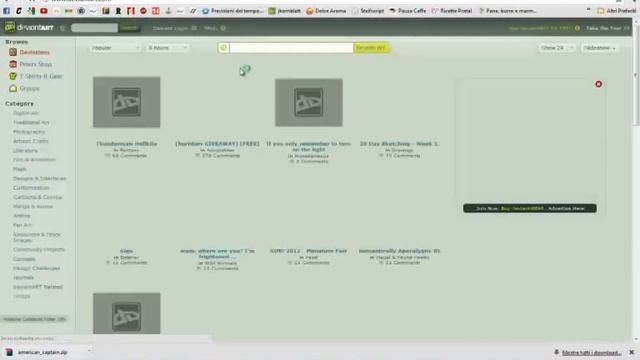Select the Community Projects category
Image resolution: width=640 pixels, height=360 pixels.
[39, 249]
